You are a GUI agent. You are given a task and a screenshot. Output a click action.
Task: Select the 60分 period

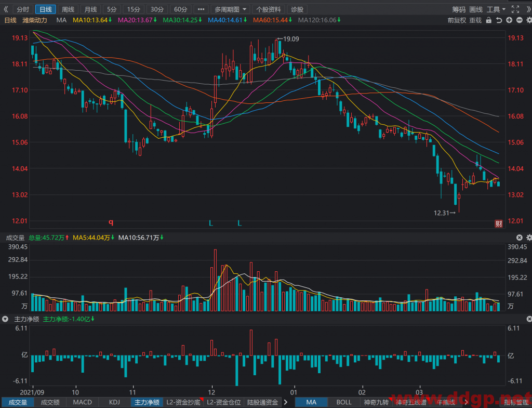tap(180, 9)
